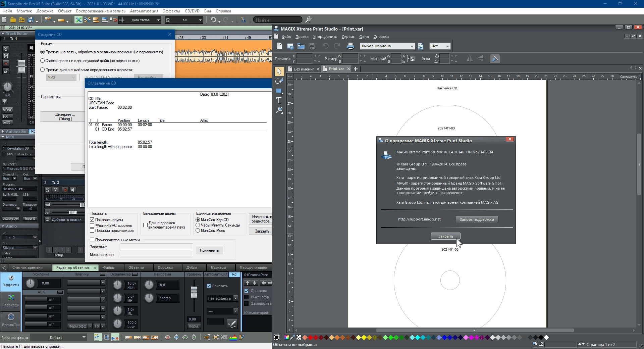Select the Shape Editor tool in Print Studio
Viewport: 644px width, 349px height.
pyautogui.click(x=279, y=81)
